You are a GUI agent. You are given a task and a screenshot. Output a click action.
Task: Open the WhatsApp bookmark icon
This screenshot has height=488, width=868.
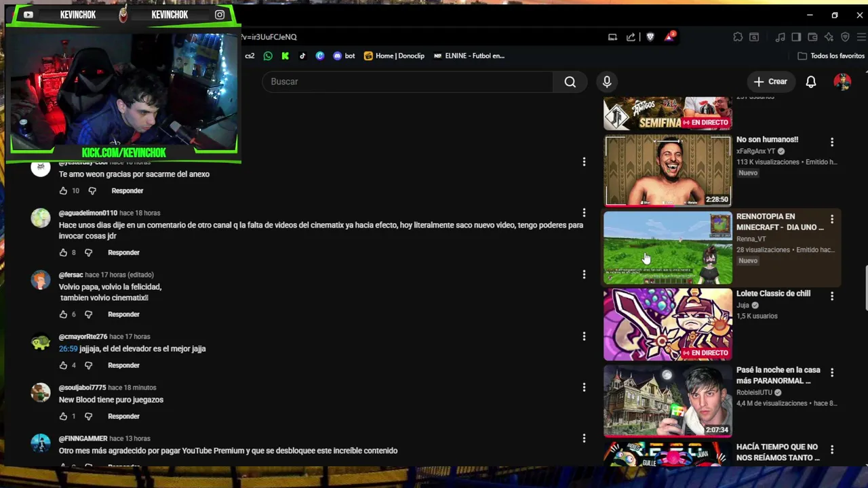click(268, 56)
